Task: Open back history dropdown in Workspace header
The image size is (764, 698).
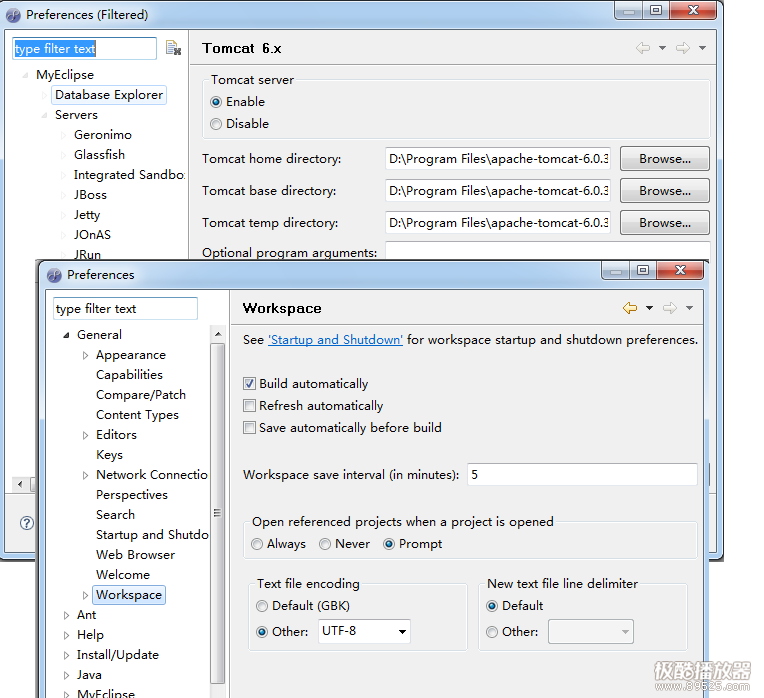Action: click(x=649, y=308)
